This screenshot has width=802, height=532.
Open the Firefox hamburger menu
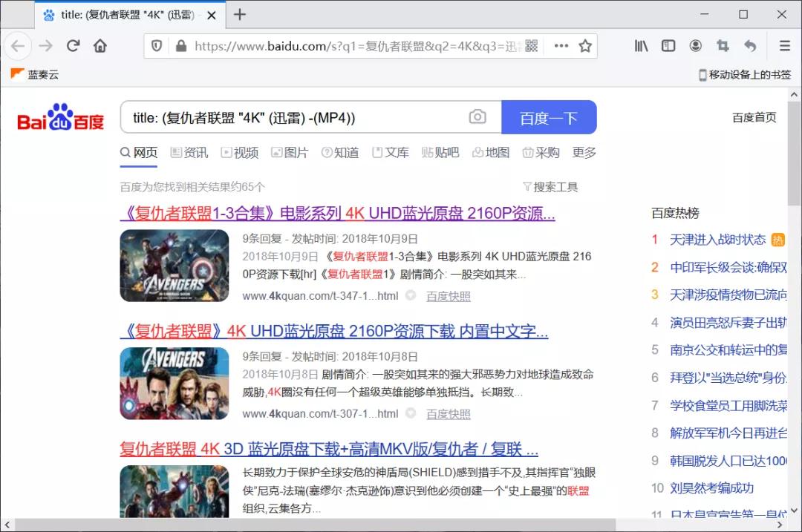[x=784, y=46]
